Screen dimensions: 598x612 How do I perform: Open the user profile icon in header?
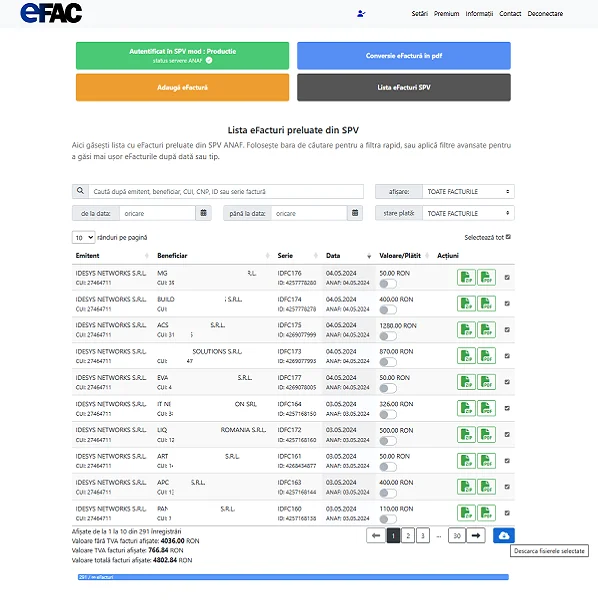point(361,14)
